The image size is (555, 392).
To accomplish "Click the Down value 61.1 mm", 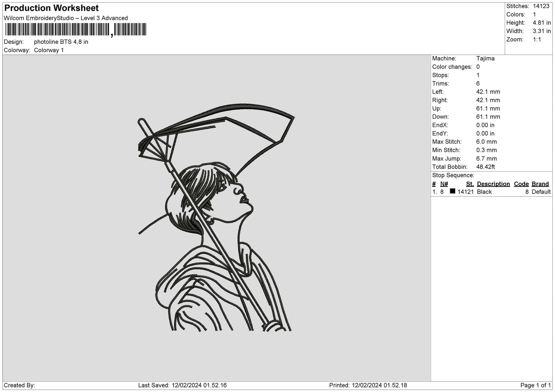I will click(x=488, y=117).
